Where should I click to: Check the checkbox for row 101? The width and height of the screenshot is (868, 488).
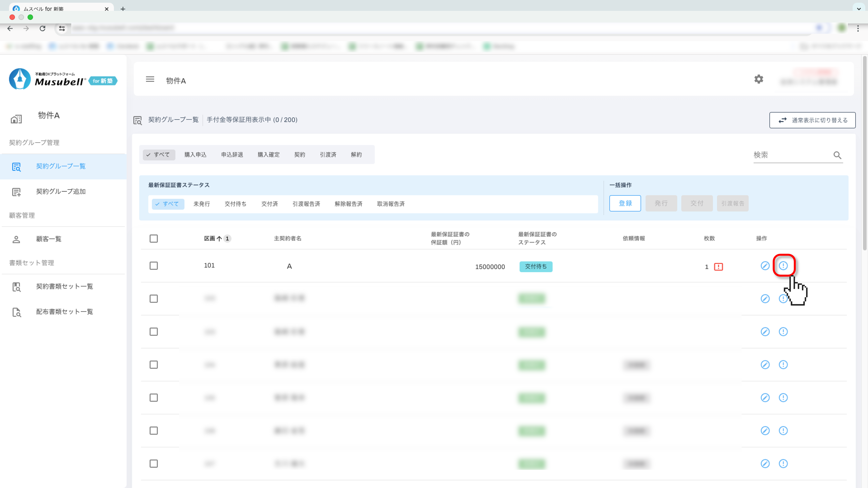point(154,266)
